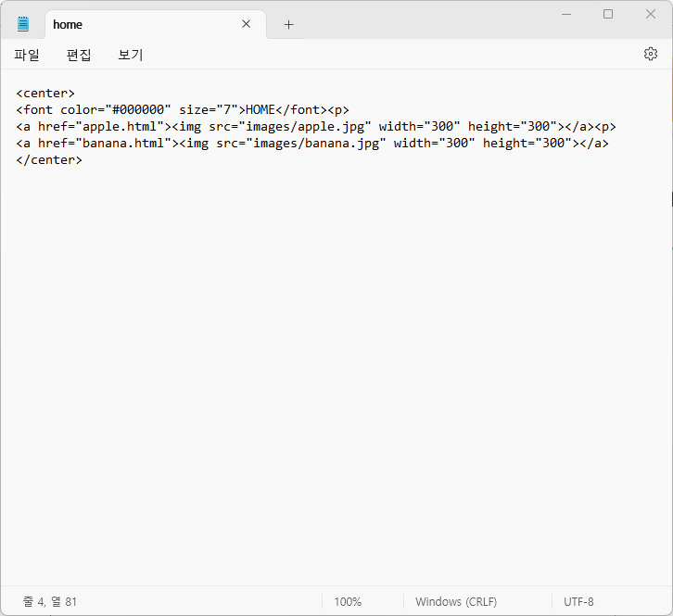Close the home tab
The image size is (673, 616).
pyautogui.click(x=246, y=24)
